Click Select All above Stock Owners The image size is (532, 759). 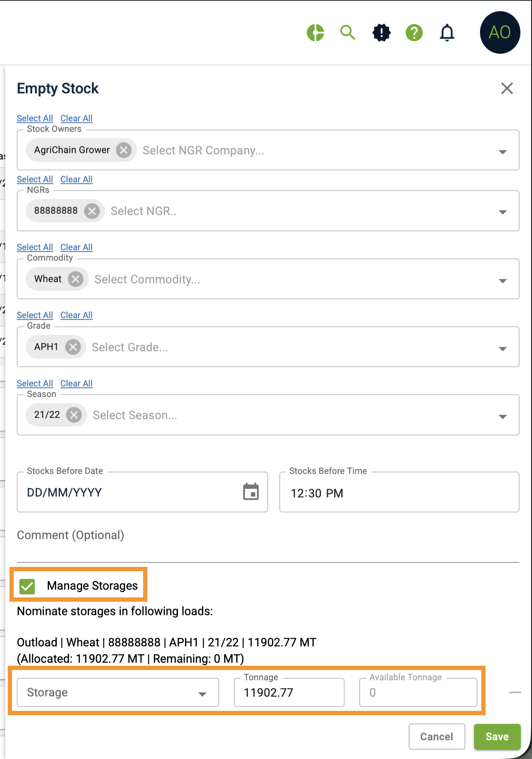35,118
